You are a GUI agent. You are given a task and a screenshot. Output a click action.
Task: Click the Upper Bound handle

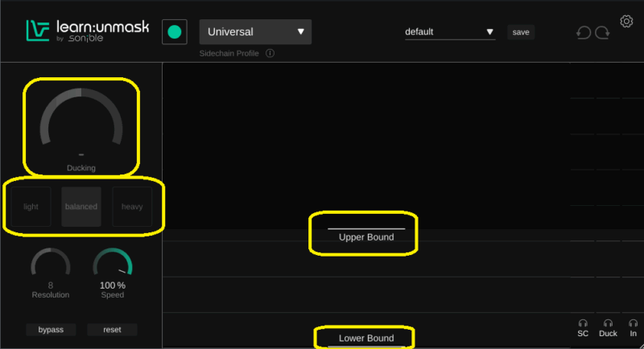pyautogui.click(x=365, y=231)
